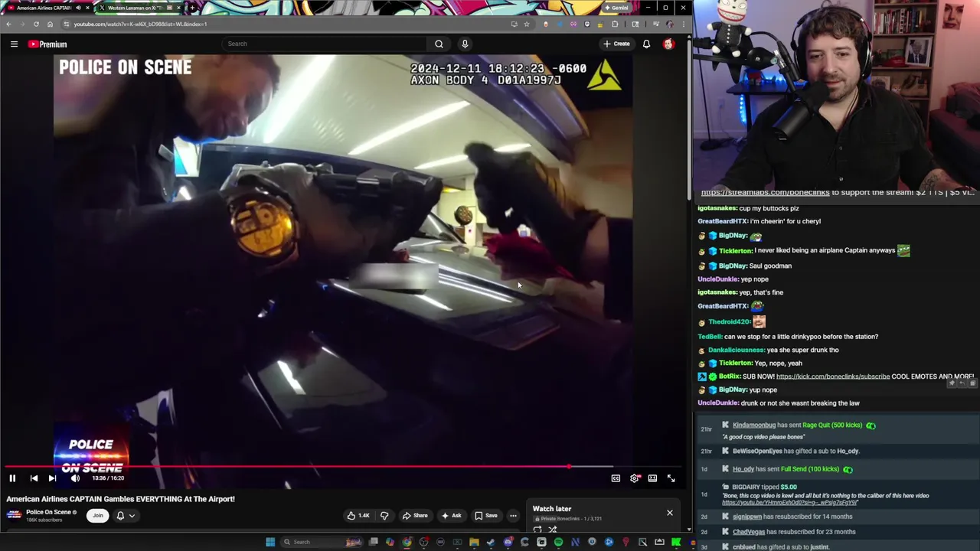Open Ho_ody Full Send sender name
Viewport: 980px width, 551px height.
click(x=743, y=469)
